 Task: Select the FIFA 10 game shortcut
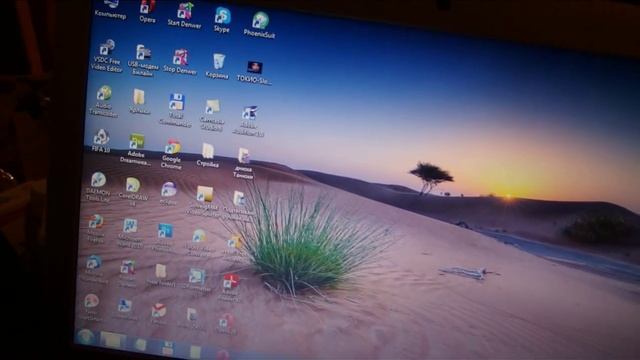pyautogui.click(x=101, y=141)
